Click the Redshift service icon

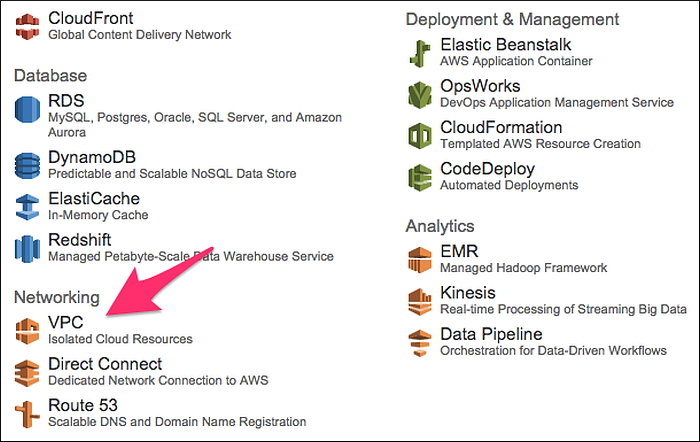point(27,249)
